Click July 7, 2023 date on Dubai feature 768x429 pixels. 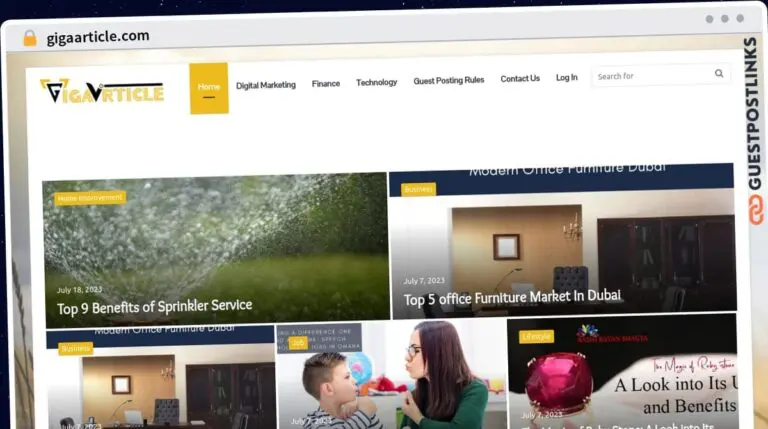[x=424, y=281]
